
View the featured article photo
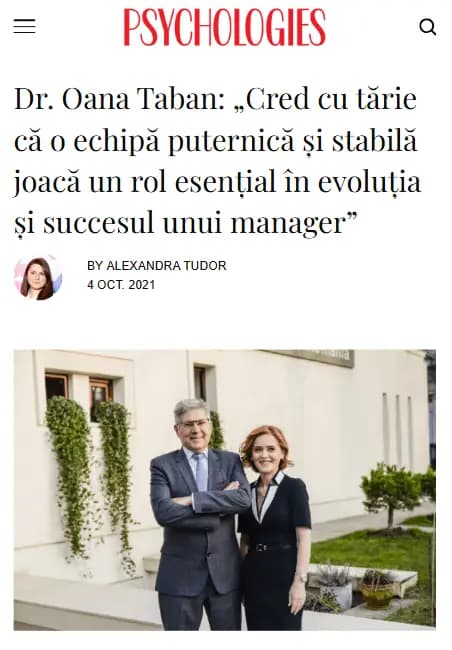click(225, 490)
